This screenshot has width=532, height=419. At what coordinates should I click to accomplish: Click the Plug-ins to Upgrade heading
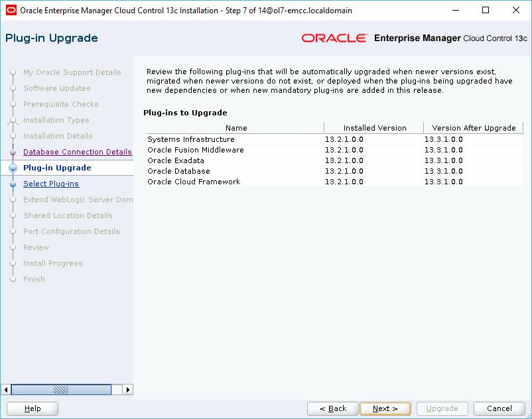pos(185,113)
